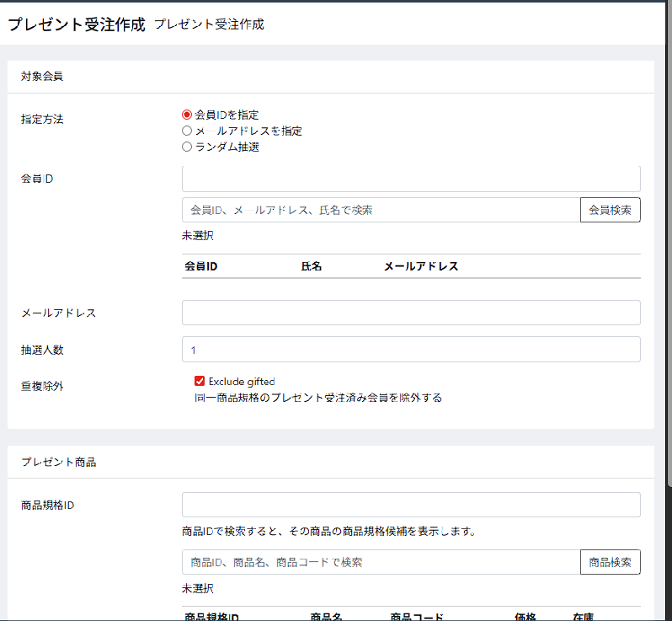Focus the 商品規格ID input field

click(x=411, y=505)
